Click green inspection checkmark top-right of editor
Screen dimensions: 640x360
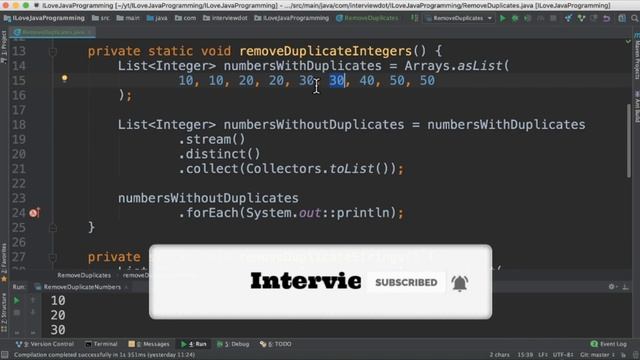628,42
